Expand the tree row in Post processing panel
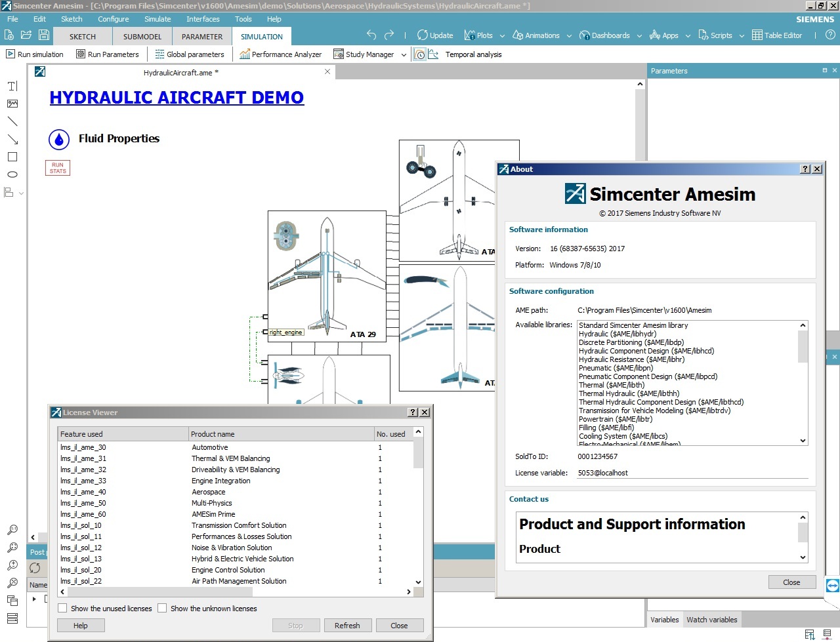This screenshot has width=840, height=642. point(34,599)
